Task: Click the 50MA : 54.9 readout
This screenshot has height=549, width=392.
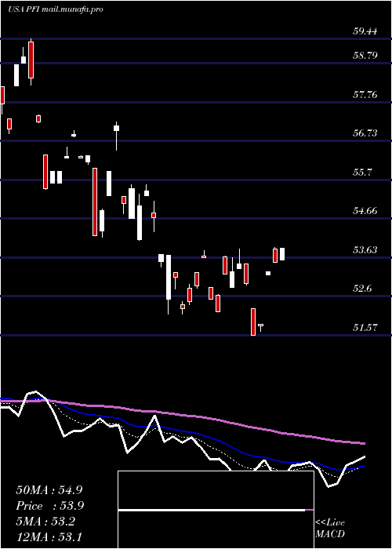Action: pyautogui.click(x=49, y=490)
